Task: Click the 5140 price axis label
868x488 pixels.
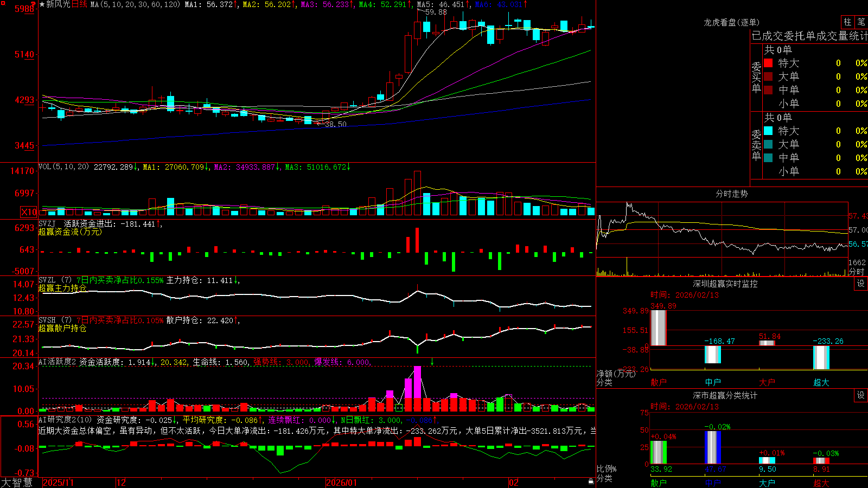Action: point(24,54)
